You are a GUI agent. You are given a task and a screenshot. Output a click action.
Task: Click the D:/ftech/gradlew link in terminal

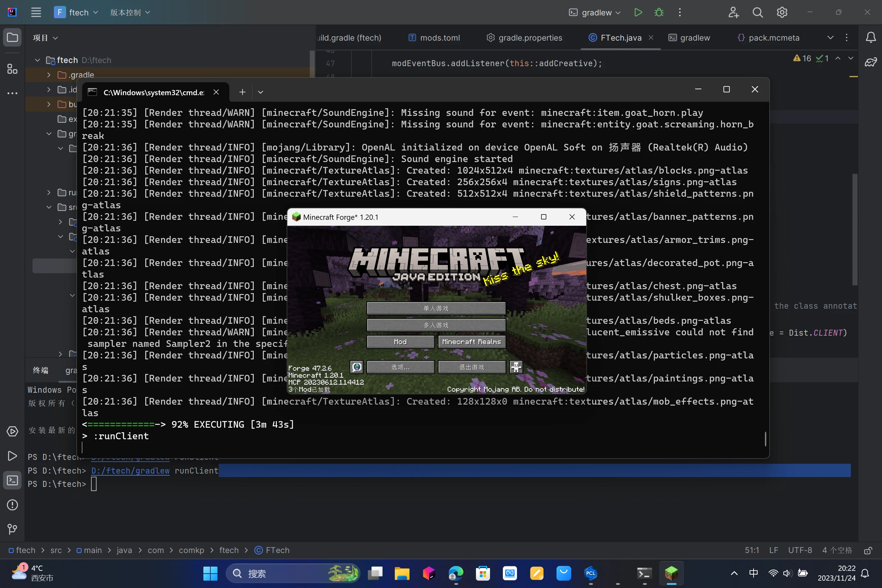(130, 471)
